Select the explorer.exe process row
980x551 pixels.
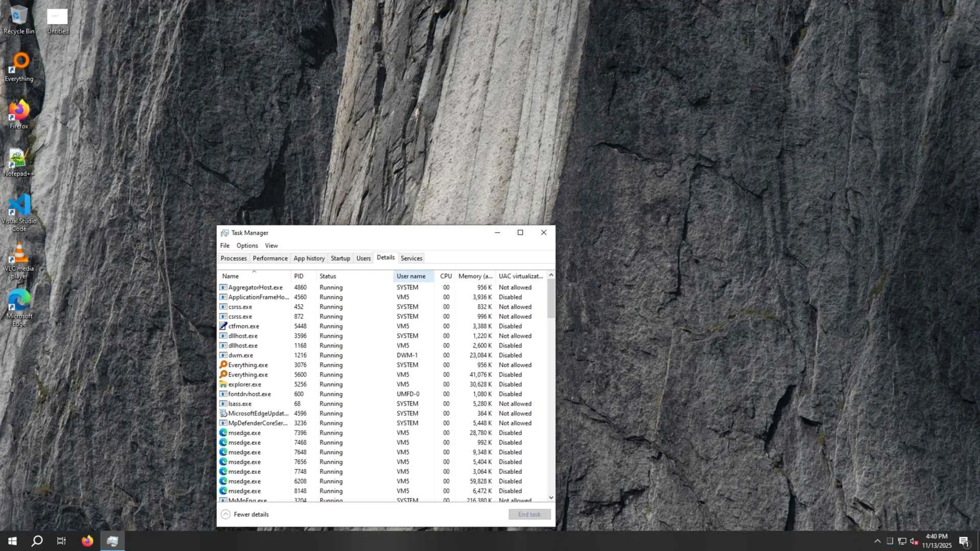point(245,384)
